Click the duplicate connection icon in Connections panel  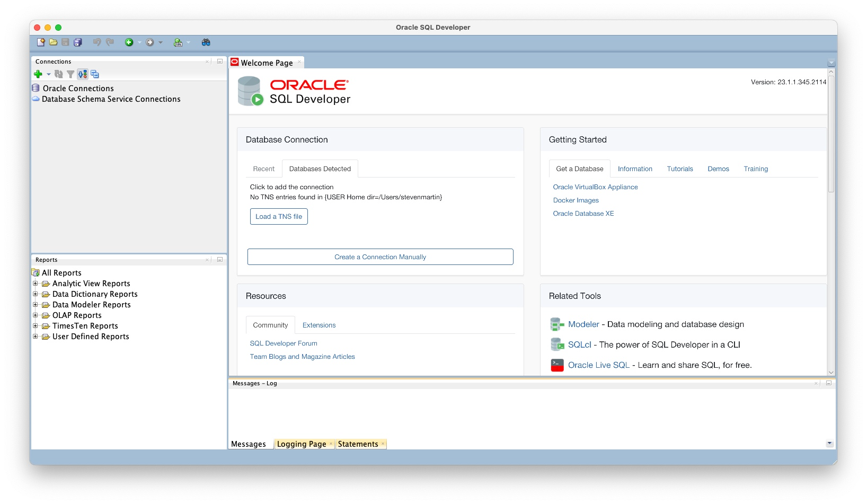(95, 74)
